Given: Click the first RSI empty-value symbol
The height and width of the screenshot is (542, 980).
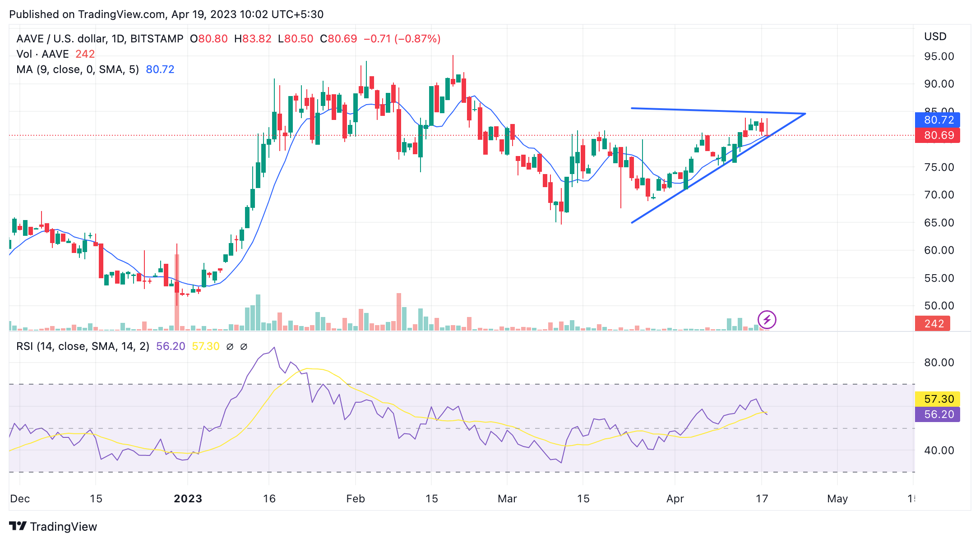Looking at the screenshot, I should pyautogui.click(x=230, y=346).
